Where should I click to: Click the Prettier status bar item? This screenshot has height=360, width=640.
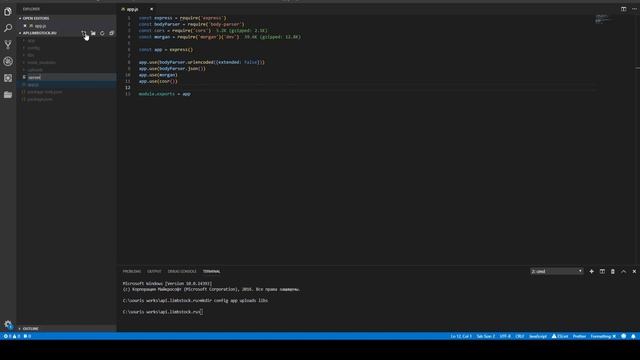(579, 336)
